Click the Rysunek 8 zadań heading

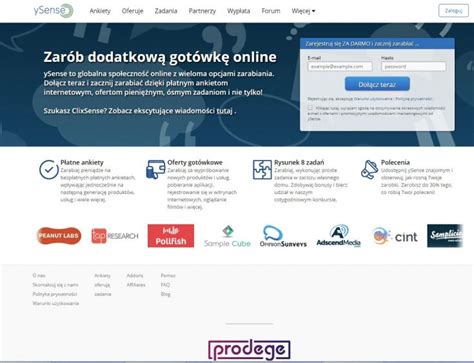click(x=299, y=162)
